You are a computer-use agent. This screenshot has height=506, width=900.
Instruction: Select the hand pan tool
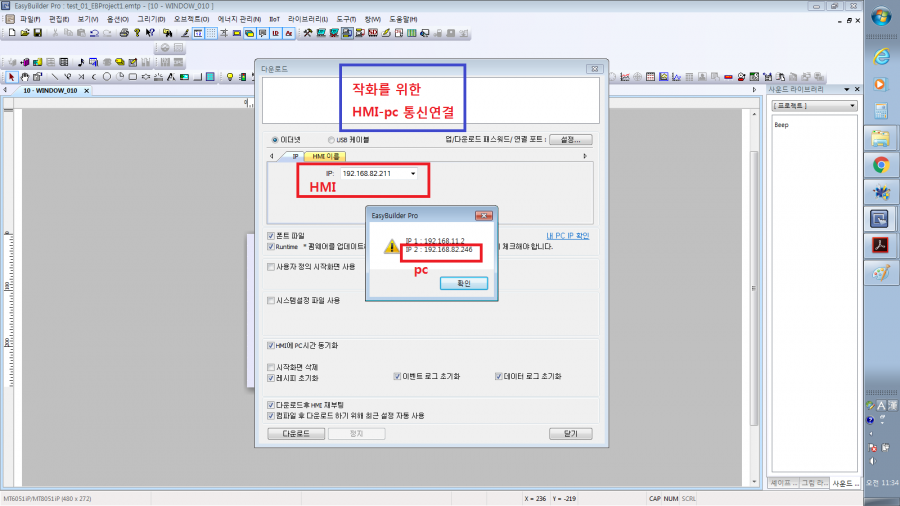pyautogui.click(x=25, y=76)
